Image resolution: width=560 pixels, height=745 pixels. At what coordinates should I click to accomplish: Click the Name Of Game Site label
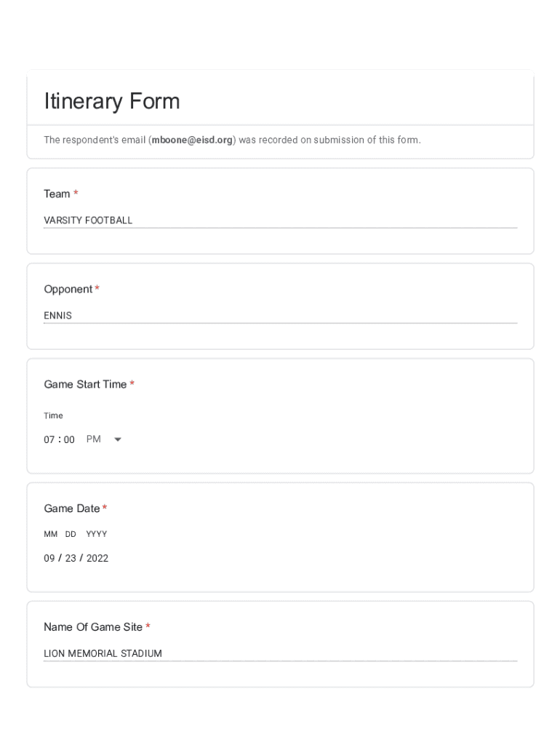pyautogui.click(x=92, y=627)
